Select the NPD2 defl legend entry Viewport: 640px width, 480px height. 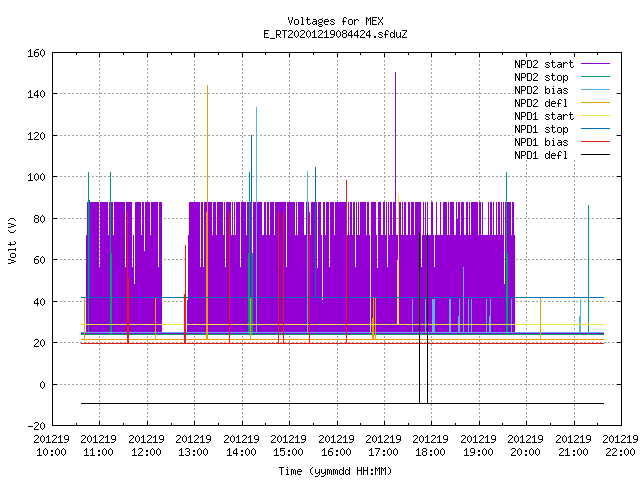pyautogui.click(x=541, y=103)
